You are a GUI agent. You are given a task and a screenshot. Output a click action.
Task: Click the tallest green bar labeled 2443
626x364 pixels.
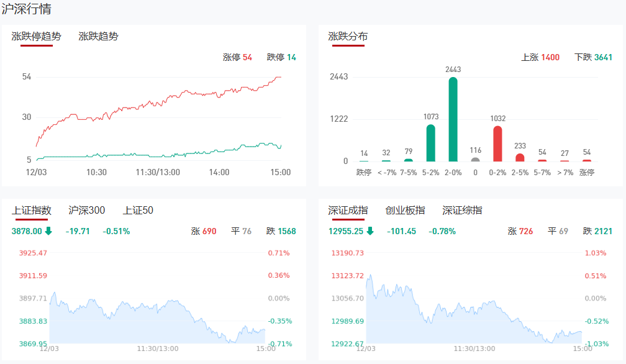[453, 119]
